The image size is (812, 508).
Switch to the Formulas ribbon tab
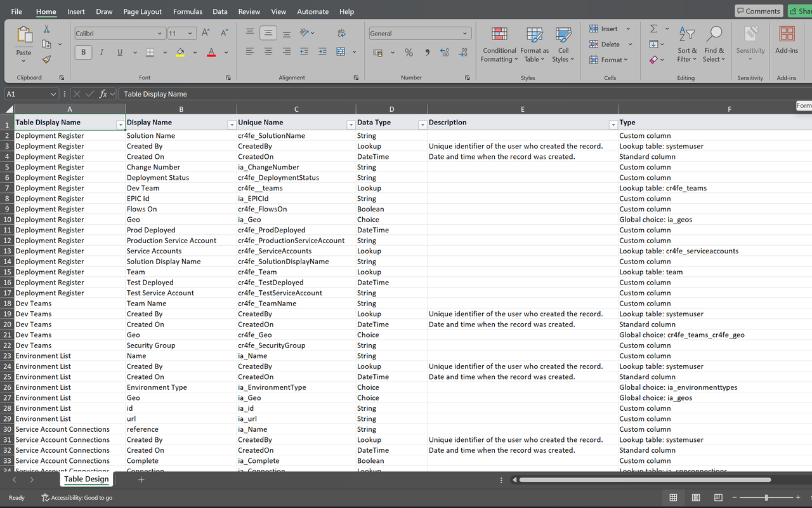(x=188, y=11)
